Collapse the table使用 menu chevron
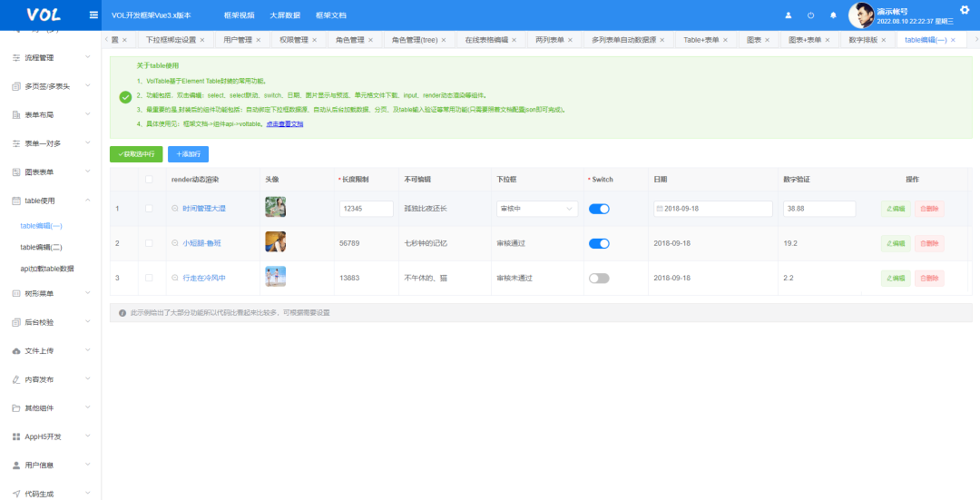 87,200
